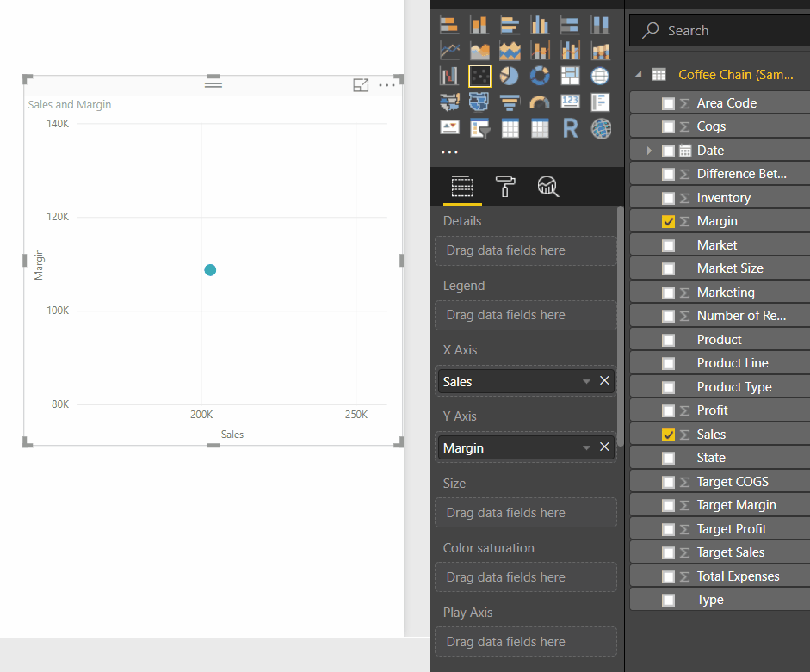This screenshot has width=810, height=672.
Task: Open focus mode for Sales and Margin chart
Action: 361,85
